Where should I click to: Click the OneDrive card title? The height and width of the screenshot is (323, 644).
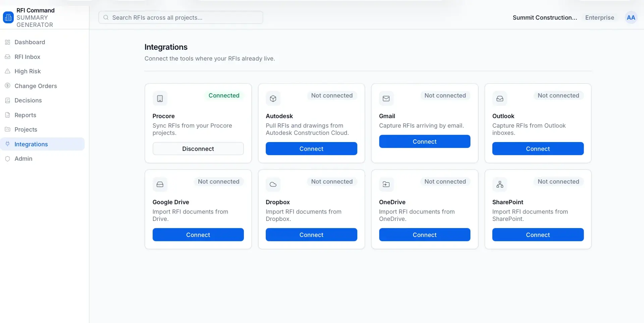point(392,202)
